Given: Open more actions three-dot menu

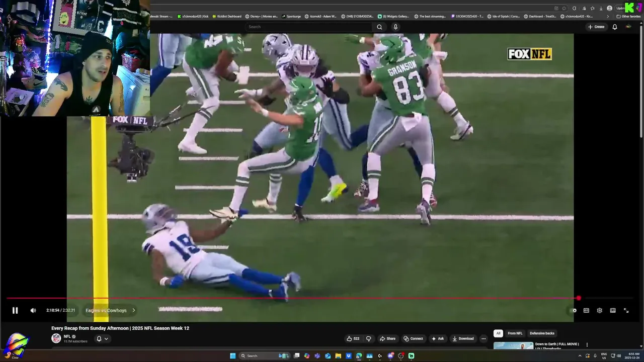Looking at the screenshot, I should click(484, 338).
